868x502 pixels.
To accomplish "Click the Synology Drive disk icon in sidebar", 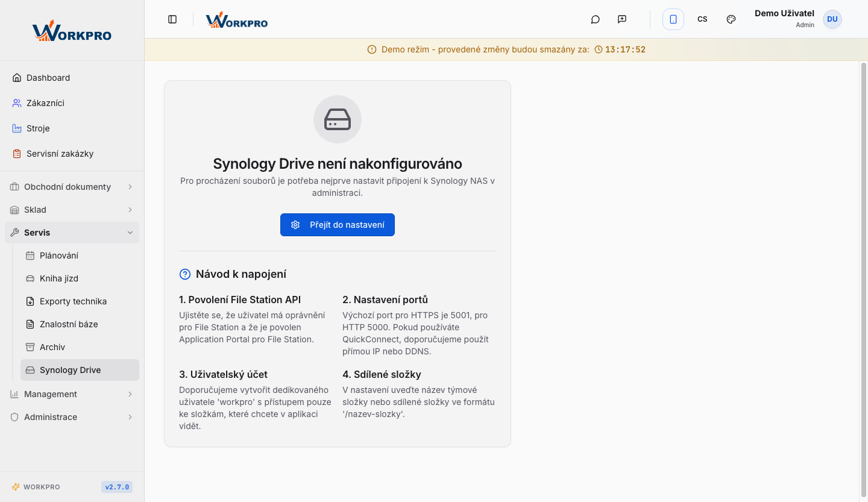I will coord(30,370).
